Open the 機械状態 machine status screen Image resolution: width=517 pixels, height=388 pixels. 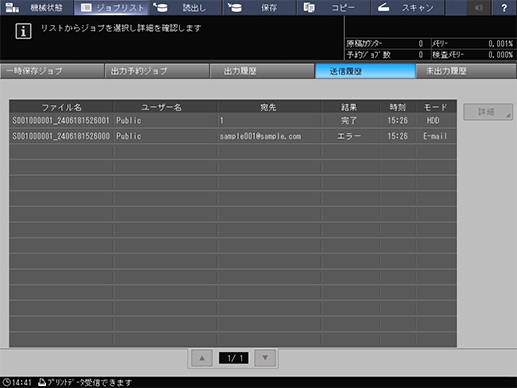[37, 7]
